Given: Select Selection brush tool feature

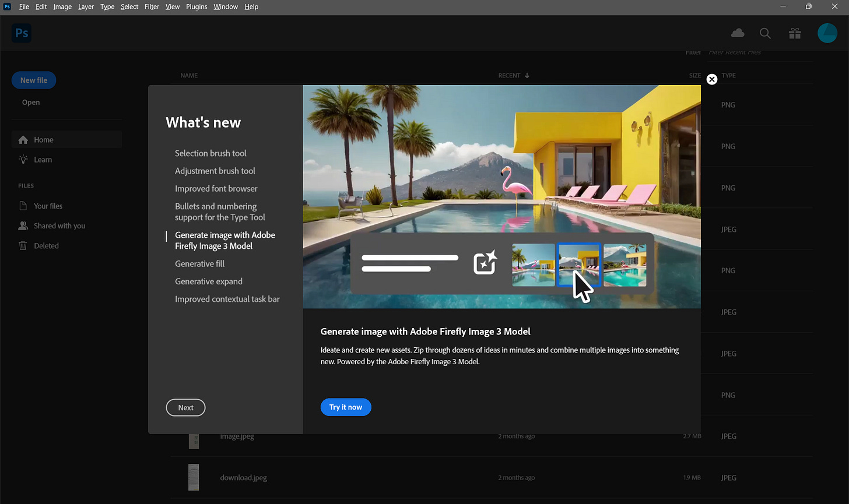Looking at the screenshot, I should tap(211, 153).
